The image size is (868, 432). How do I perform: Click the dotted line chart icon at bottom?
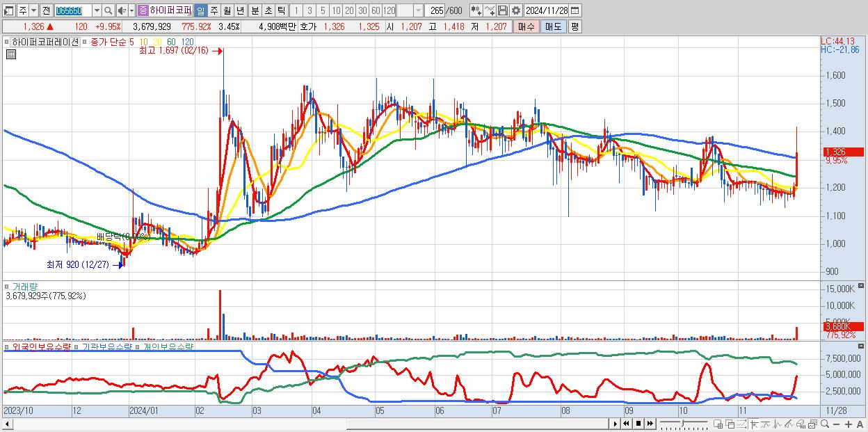(x=741, y=424)
